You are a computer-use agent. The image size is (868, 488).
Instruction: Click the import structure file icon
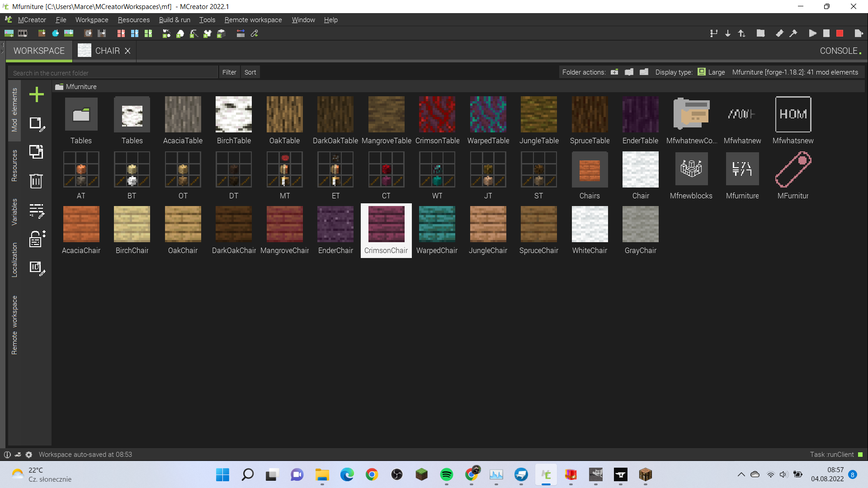click(102, 33)
